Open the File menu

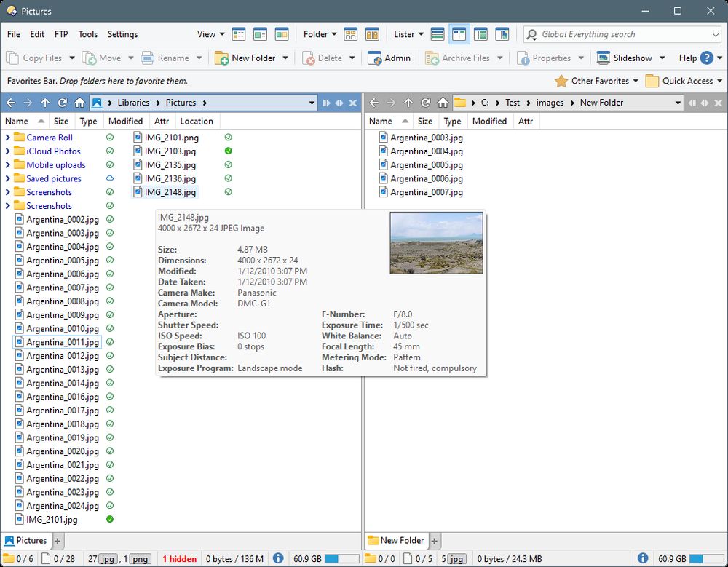(x=13, y=34)
